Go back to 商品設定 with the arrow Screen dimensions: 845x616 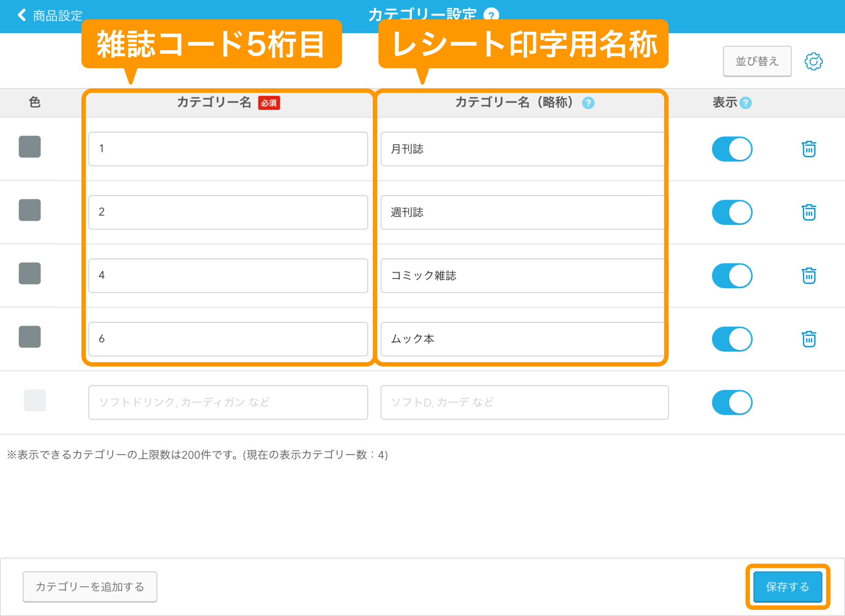click(x=22, y=15)
